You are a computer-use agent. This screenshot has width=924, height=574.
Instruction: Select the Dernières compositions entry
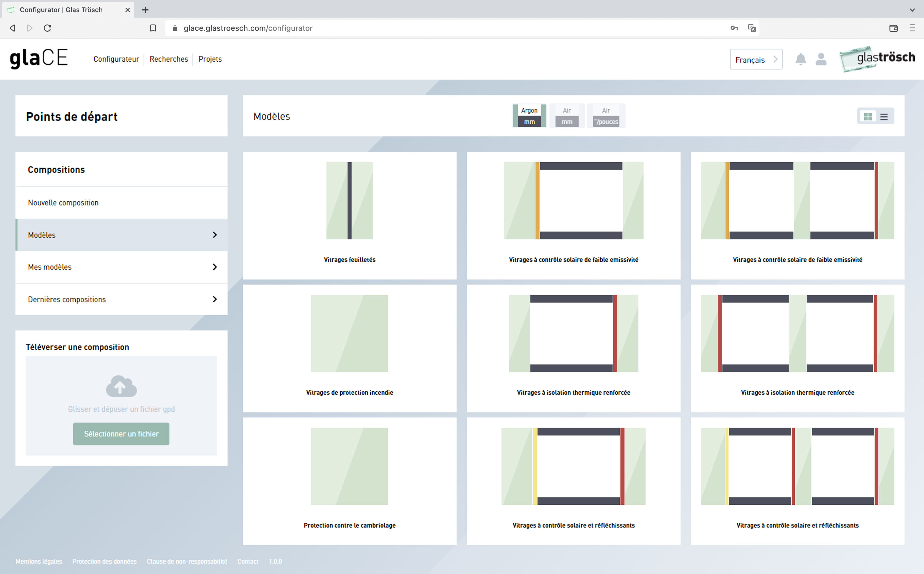point(121,299)
